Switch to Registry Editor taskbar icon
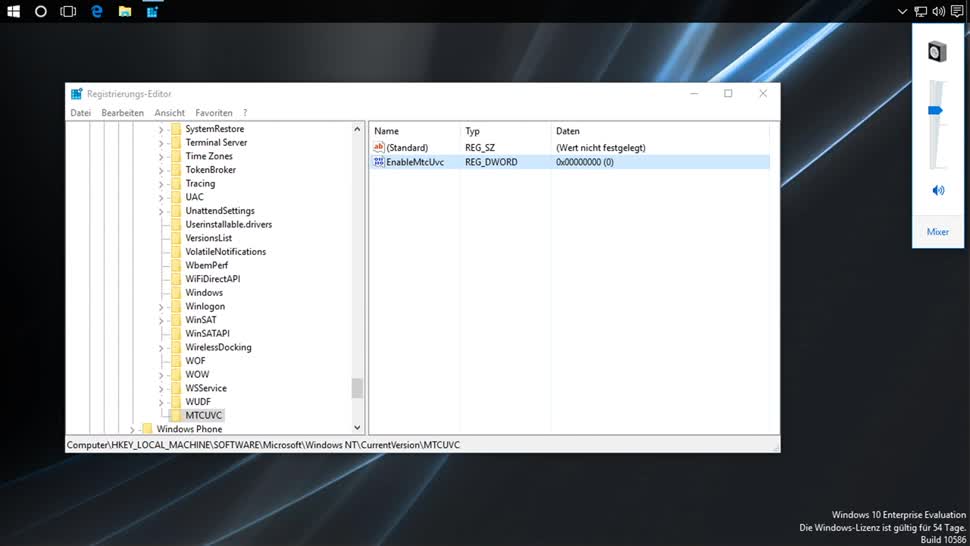 click(152, 11)
